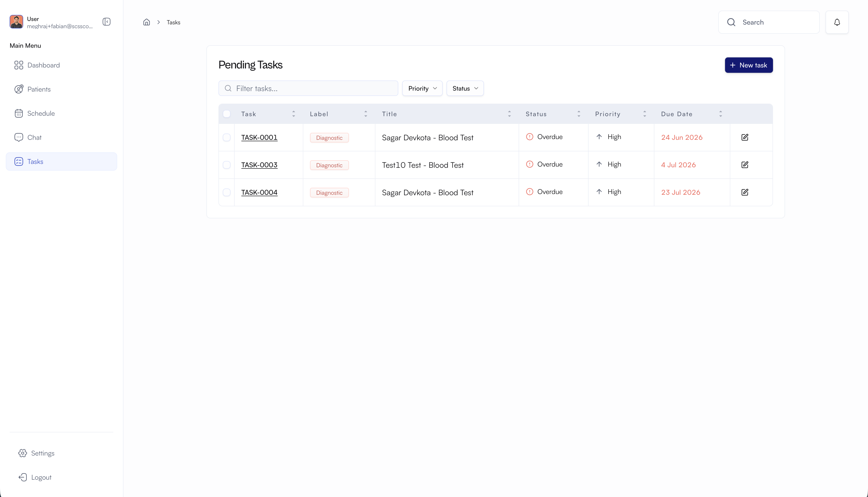Focus the top Search field
This screenshot has height=497, width=868.
769,22
